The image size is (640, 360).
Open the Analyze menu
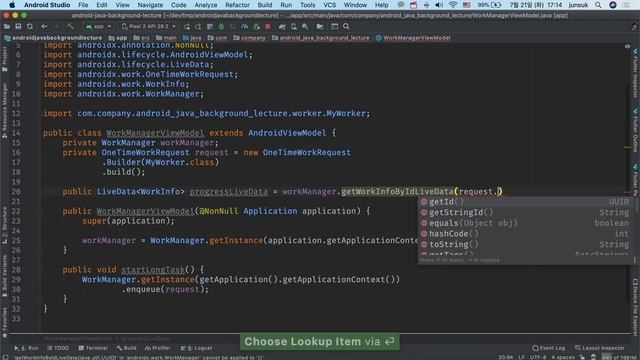(206, 5)
